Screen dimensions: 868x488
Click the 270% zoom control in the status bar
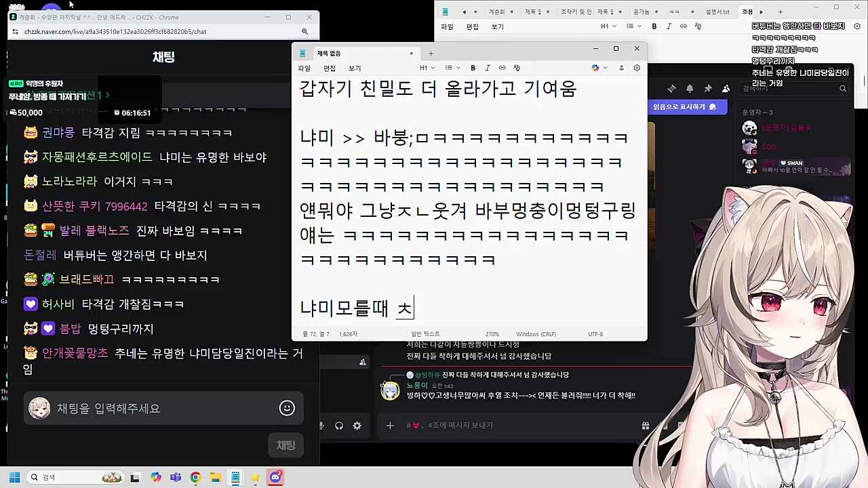[492, 333]
